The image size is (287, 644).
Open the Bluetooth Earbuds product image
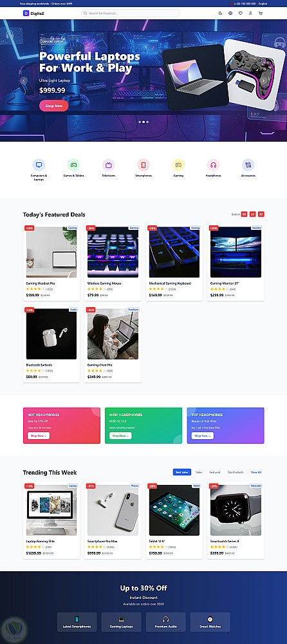pyautogui.click(x=51, y=334)
